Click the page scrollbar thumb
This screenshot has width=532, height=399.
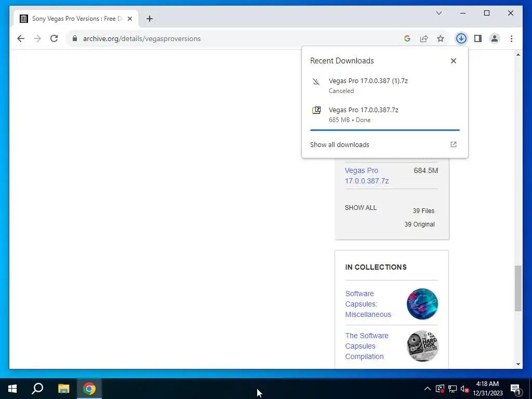518,288
